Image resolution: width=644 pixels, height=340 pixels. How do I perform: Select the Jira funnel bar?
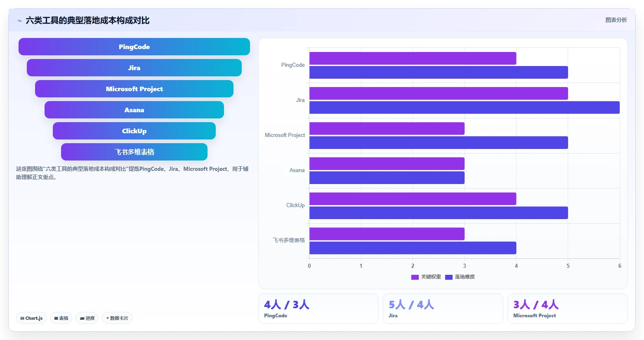(x=134, y=68)
